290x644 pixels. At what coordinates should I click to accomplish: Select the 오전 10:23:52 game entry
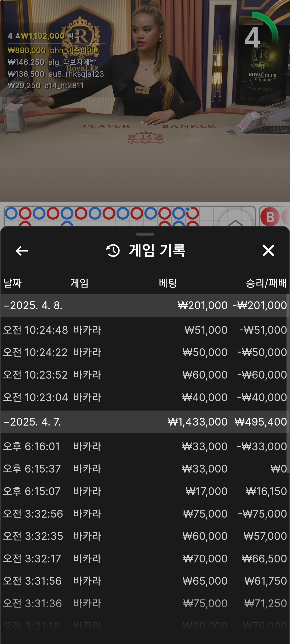point(145,375)
